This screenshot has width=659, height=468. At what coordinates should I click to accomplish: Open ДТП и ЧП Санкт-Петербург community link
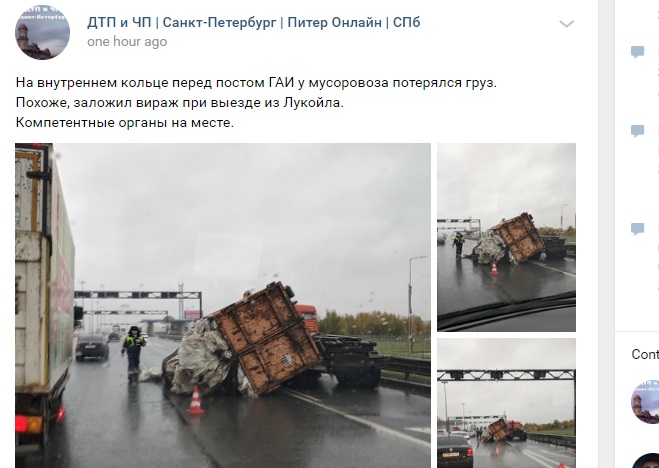pyautogui.click(x=253, y=22)
